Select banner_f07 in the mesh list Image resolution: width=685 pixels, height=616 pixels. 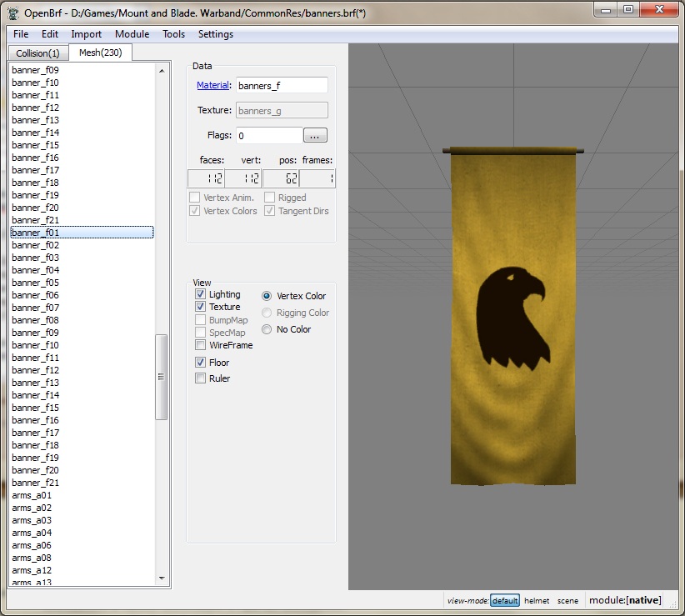point(82,308)
